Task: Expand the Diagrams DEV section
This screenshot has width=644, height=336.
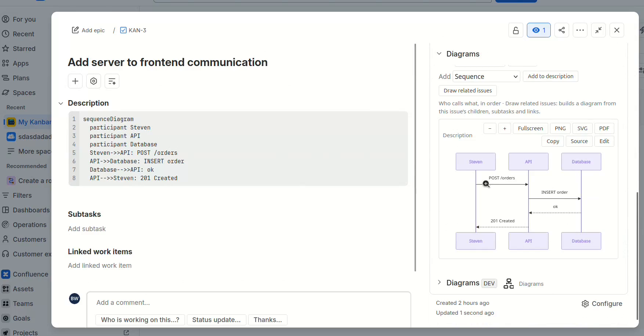Action: tap(439, 282)
